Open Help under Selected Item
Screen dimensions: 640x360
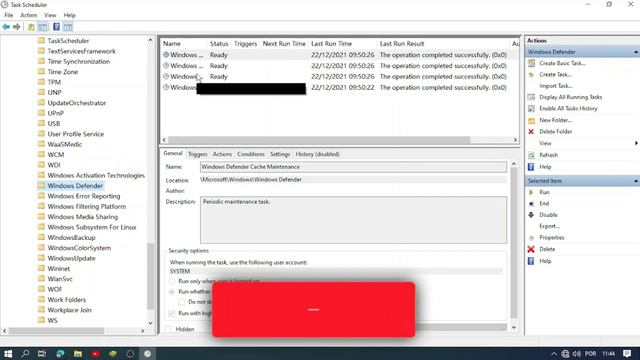(x=545, y=261)
